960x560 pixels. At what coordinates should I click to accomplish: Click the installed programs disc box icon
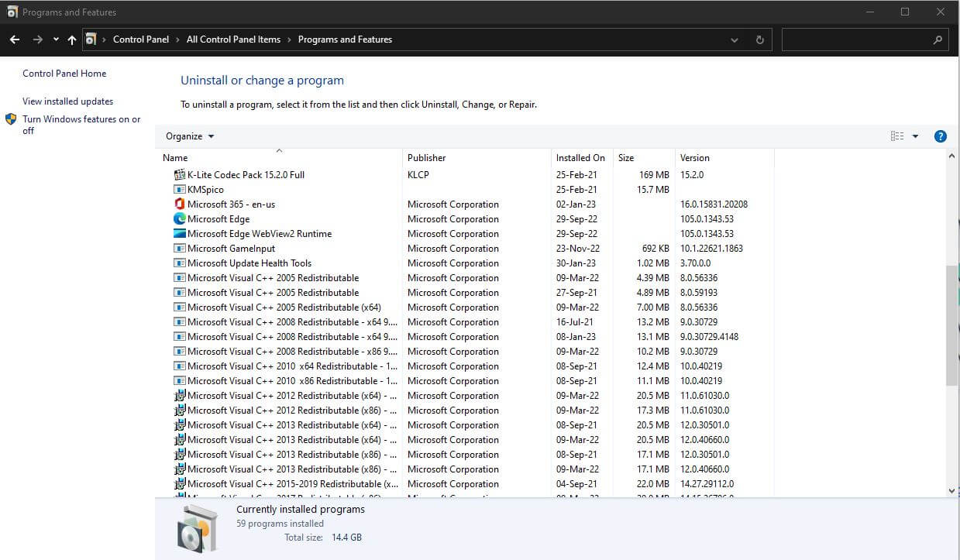(x=197, y=528)
